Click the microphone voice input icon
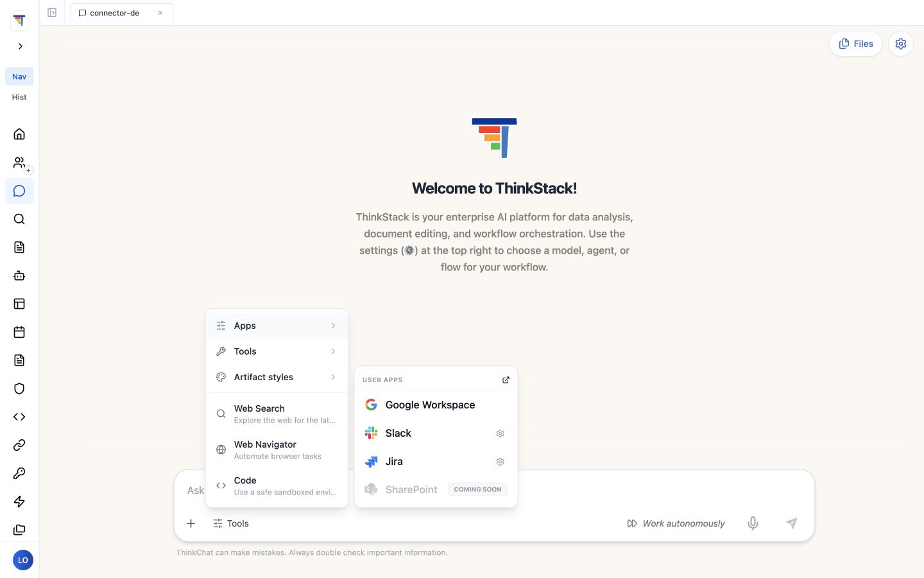Image resolution: width=924 pixels, height=578 pixels. 753,523
